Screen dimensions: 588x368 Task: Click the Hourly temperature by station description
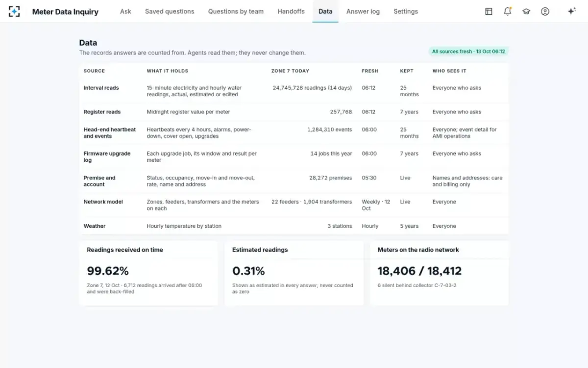[x=184, y=226]
